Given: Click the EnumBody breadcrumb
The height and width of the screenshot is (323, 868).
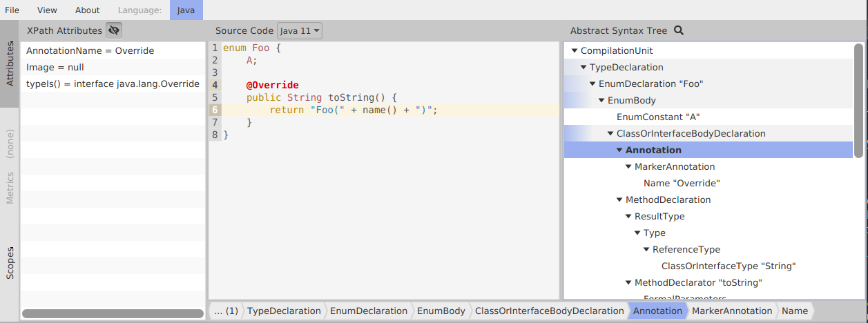Looking at the screenshot, I should click(x=441, y=311).
